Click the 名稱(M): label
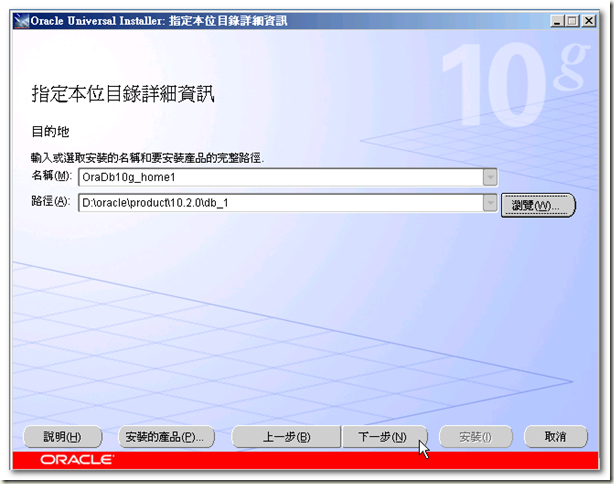 pyautogui.click(x=51, y=175)
